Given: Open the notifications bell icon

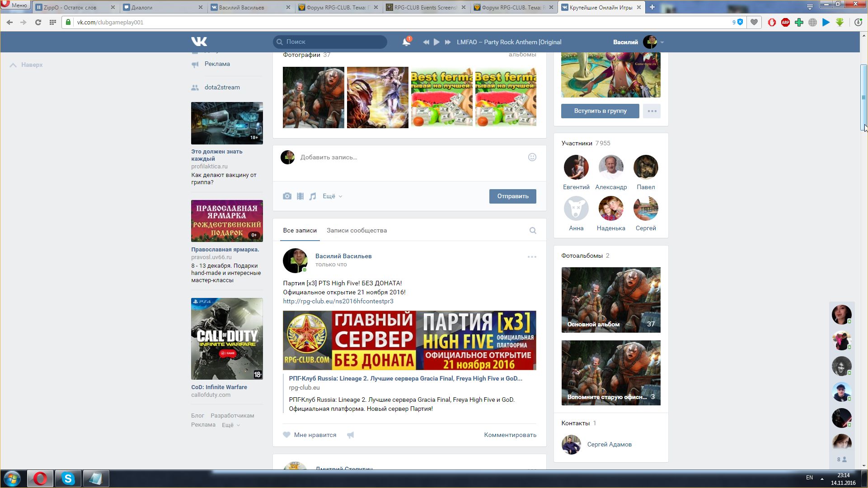Looking at the screenshot, I should point(406,42).
